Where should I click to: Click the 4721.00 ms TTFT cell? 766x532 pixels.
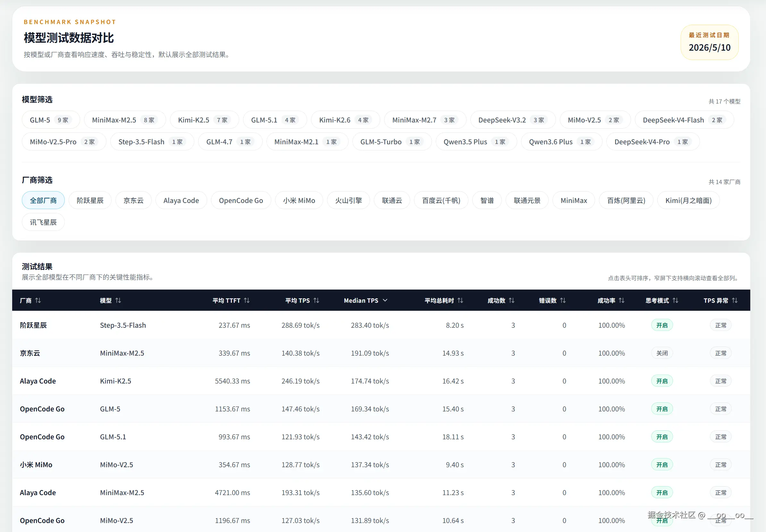click(232, 493)
